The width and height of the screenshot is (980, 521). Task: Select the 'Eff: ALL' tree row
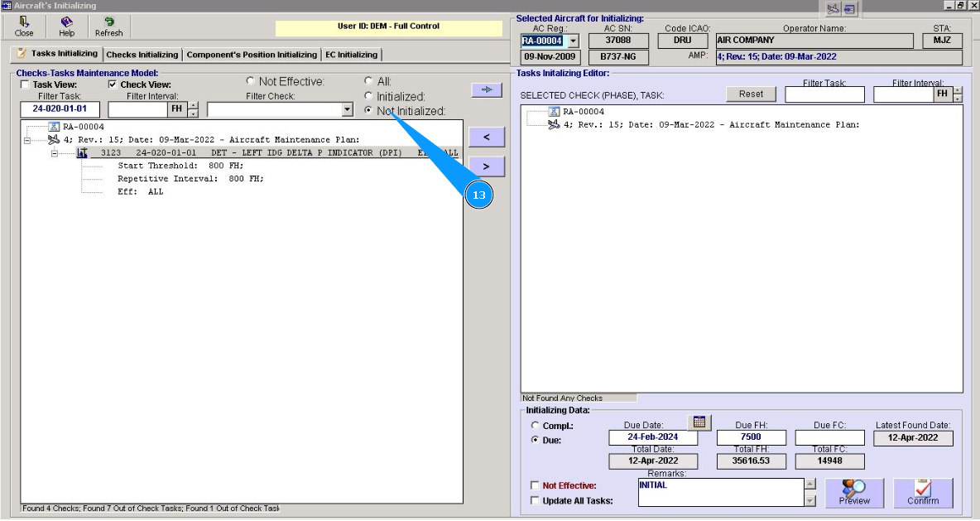coord(141,192)
